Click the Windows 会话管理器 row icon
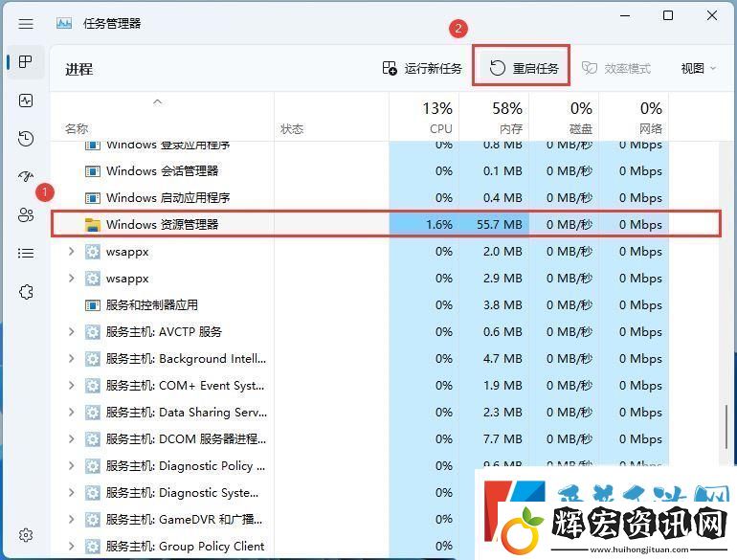The image size is (737, 560). (93, 171)
